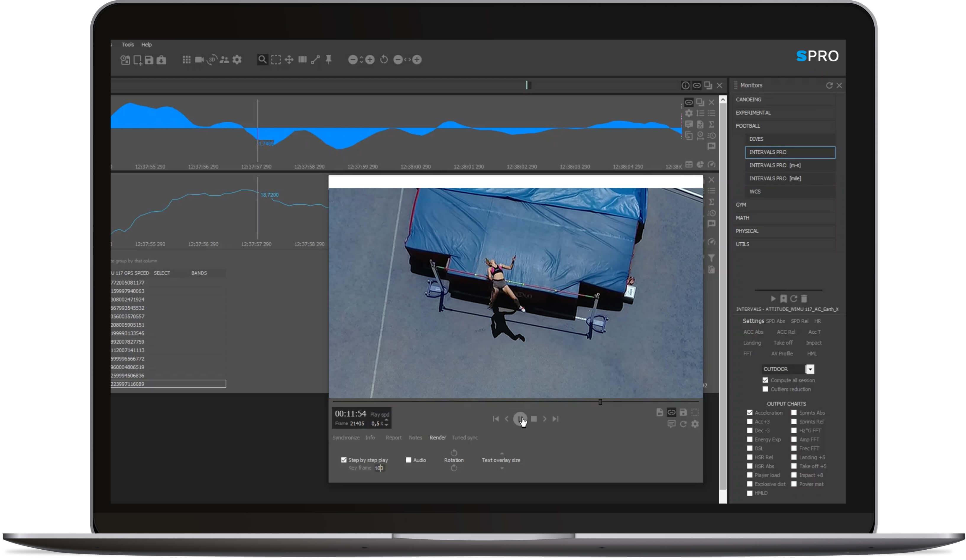This screenshot has height=560, width=966.
Task: Select the magnifier zoom tool in toolbar
Action: click(x=262, y=60)
